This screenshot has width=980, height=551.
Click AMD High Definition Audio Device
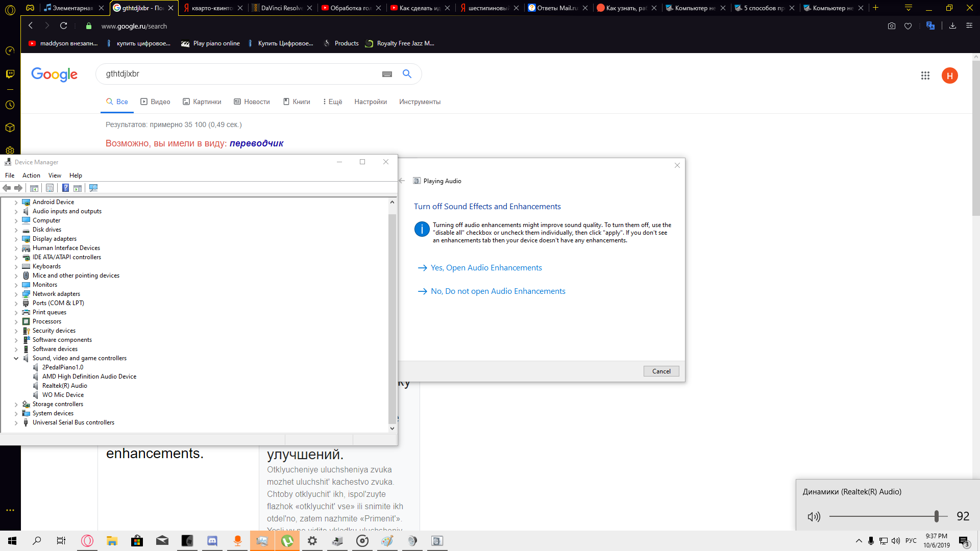pyautogui.click(x=89, y=376)
